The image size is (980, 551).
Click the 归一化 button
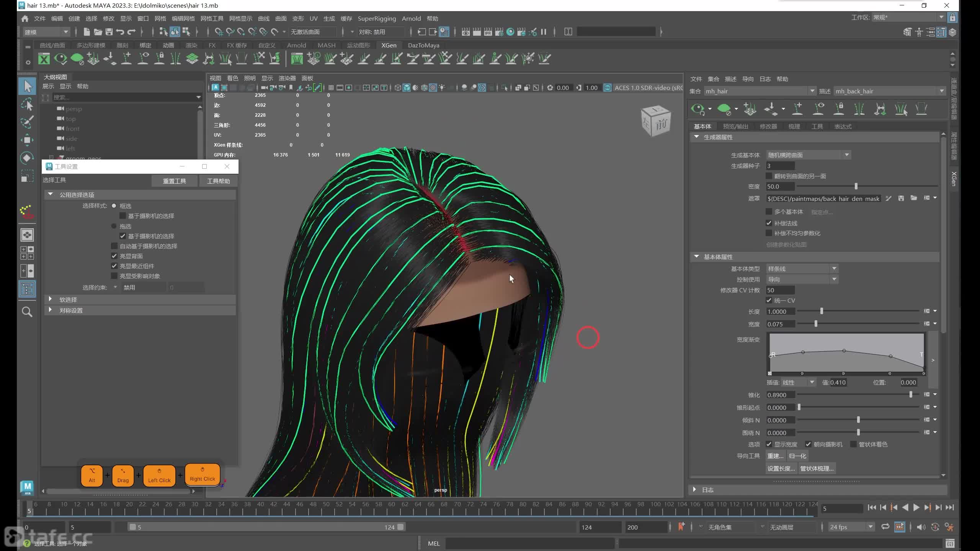coord(798,456)
